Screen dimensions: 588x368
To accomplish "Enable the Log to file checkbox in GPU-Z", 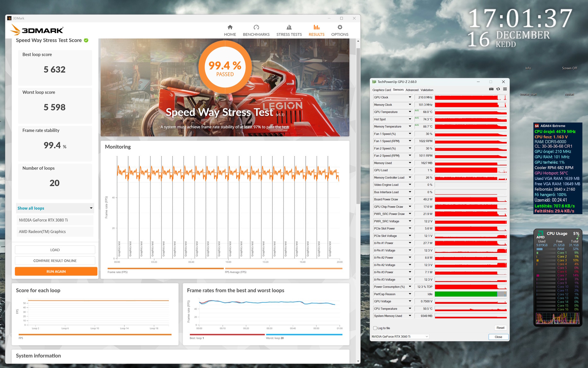I will (375, 328).
